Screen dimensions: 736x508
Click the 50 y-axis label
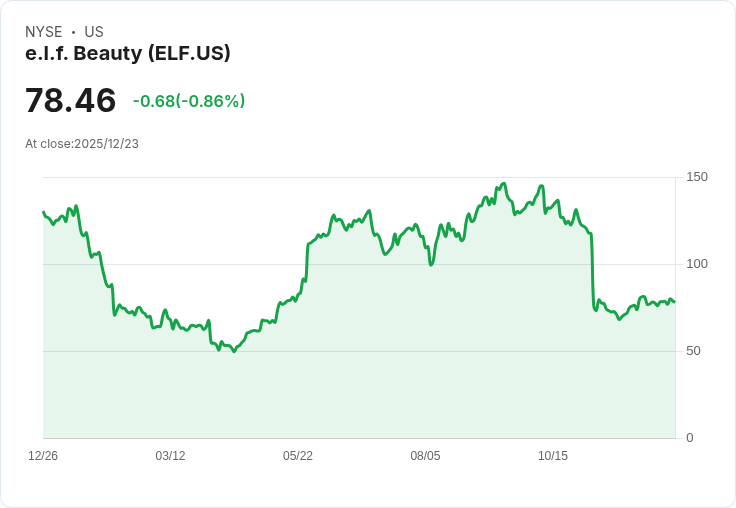click(693, 351)
